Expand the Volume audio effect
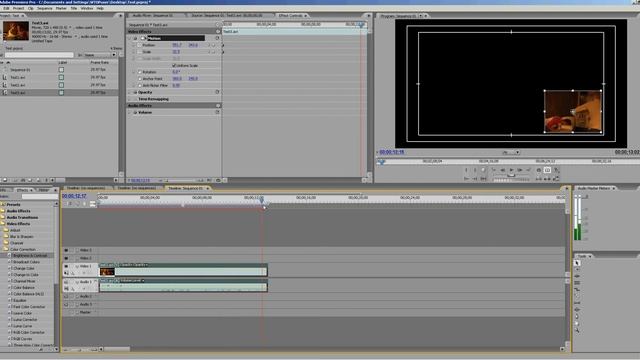Screen dimensions: 640x360 (130, 112)
